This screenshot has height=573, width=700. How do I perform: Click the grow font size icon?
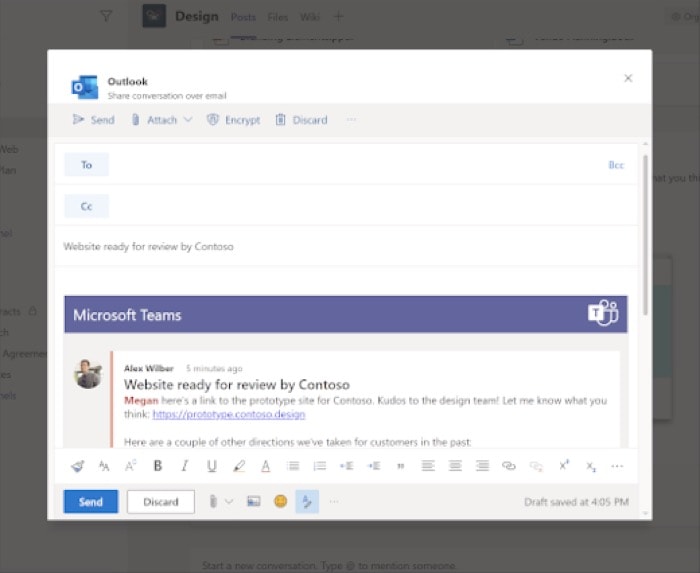[x=130, y=466]
